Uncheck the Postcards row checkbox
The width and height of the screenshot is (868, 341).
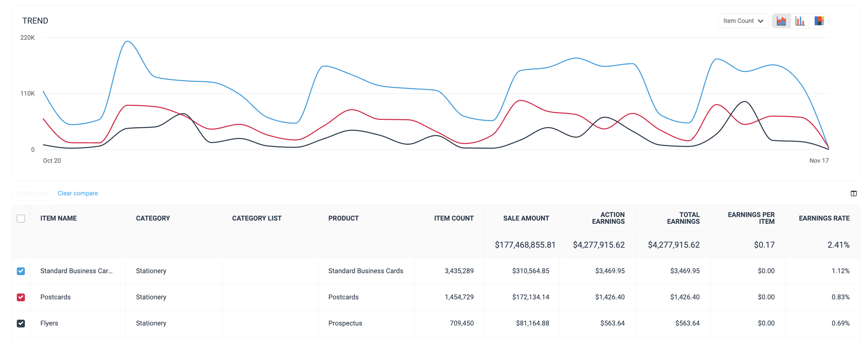pos(21,297)
